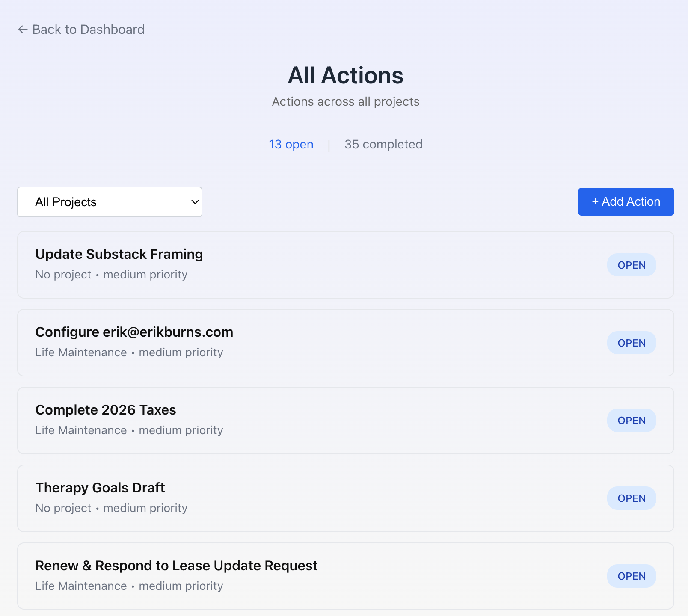Viewport: 688px width, 616px height.
Task: Open the Configure erik@erikburns.com action
Action: (x=134, y=332)
